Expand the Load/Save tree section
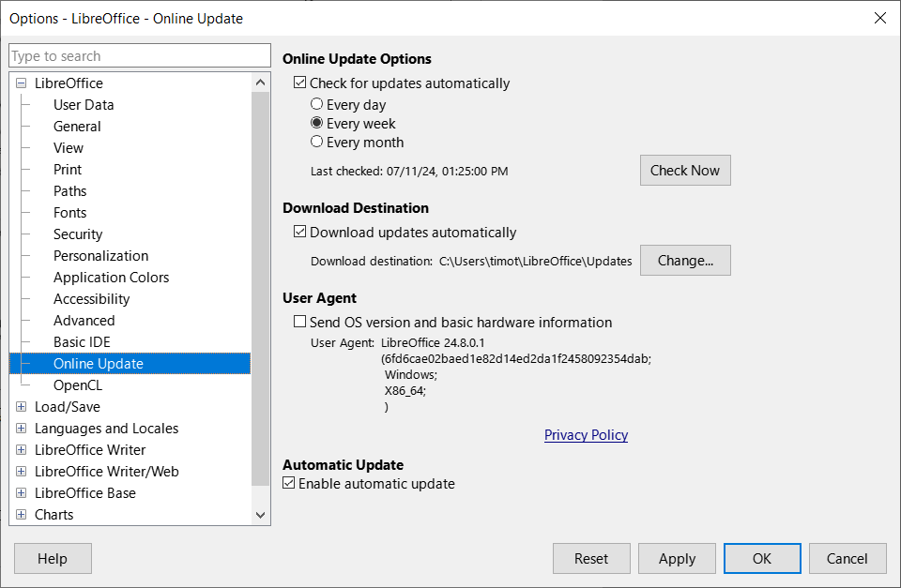Image resolution: width=901 pixels, height=588 pixels. [21, 406]
